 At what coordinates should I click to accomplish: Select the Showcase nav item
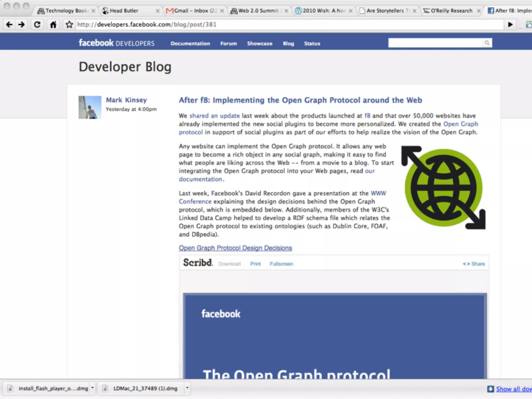pyautogui.click(x=260, y=44)
